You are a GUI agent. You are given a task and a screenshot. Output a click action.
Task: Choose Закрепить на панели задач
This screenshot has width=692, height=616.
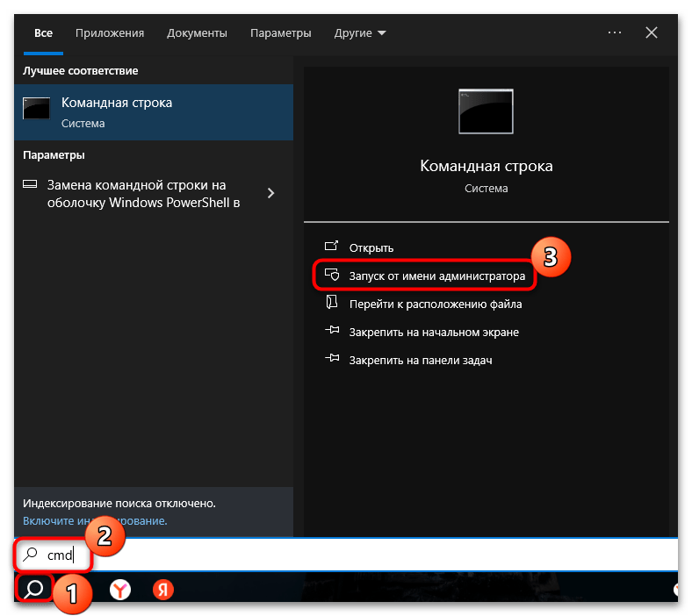[x=420, y=361]
